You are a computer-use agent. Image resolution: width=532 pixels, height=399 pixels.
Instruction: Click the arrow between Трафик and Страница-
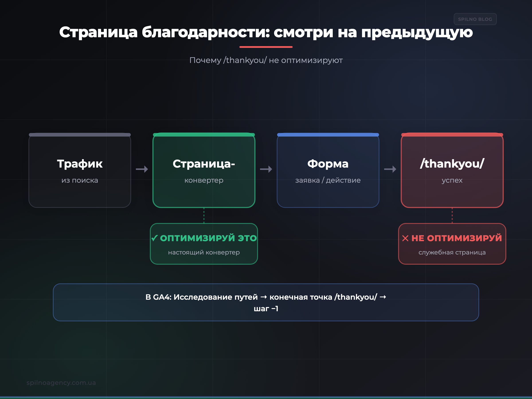[x=142, y=169]
